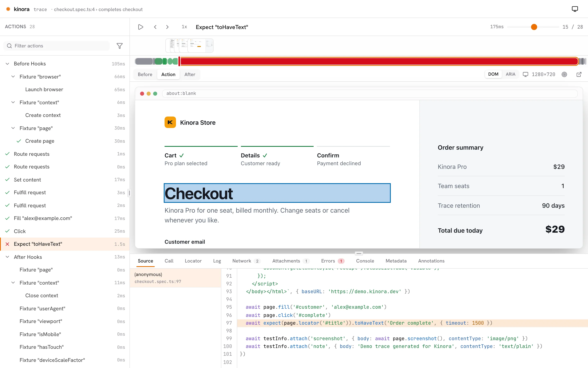This screenshot has width=588, height=368.
Task: Select the Launch browser action
Action: point(65,89)
